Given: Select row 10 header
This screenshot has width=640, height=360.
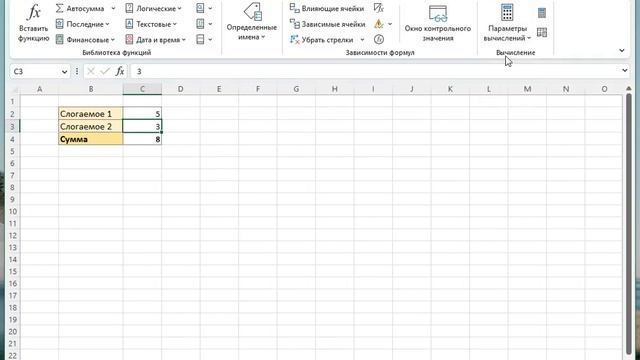Looking at the screenshot, I should [x=13, y=211].
